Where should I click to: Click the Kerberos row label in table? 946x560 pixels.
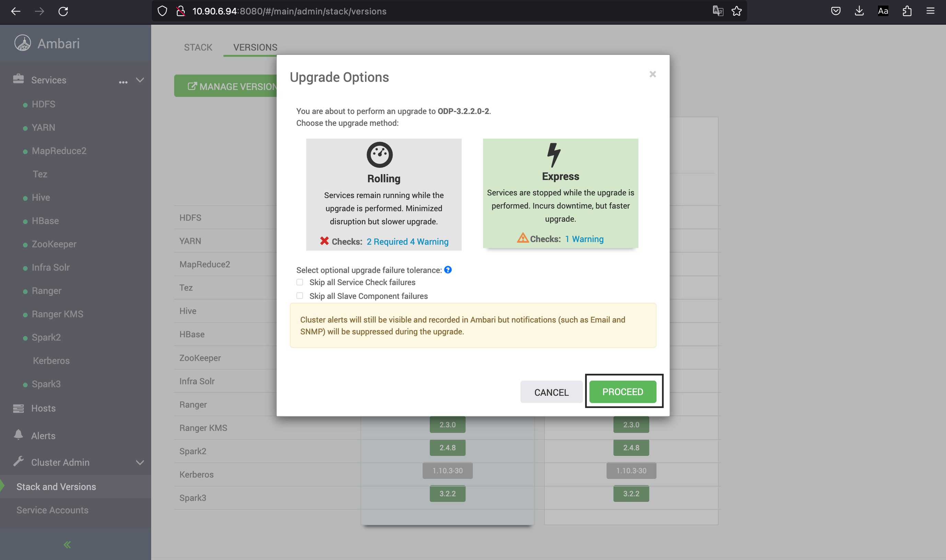(197, 475)
